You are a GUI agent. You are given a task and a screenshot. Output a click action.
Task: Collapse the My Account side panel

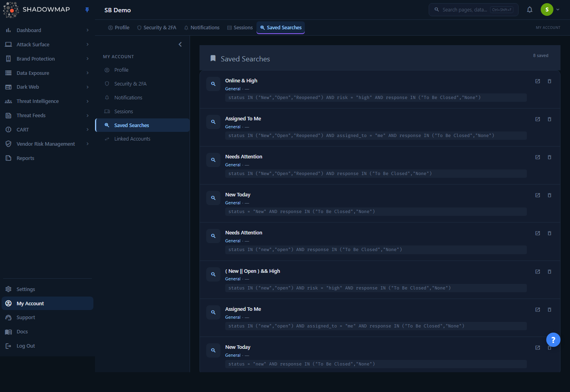click(x=180, y=44)
